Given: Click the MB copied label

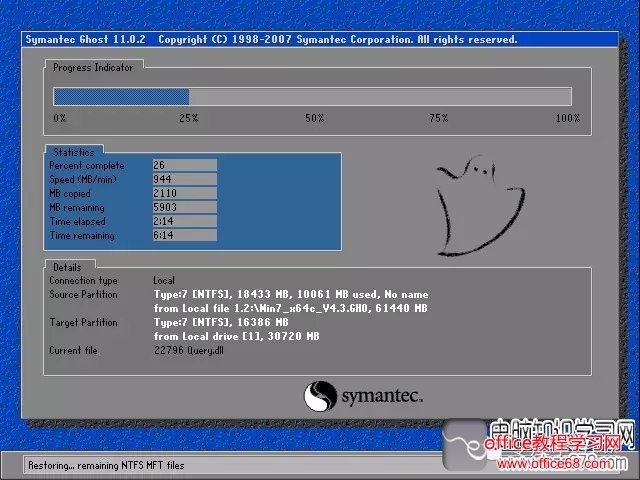Looking at the screenshot, I should [x=70, y=193].
